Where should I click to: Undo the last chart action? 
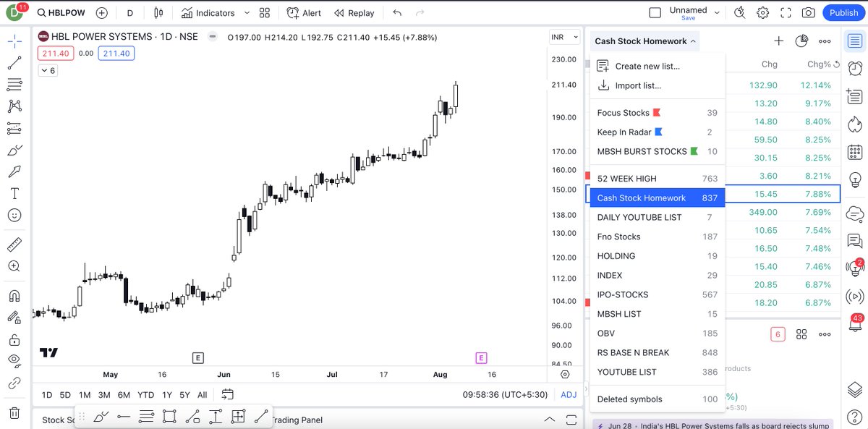(396, 13)
